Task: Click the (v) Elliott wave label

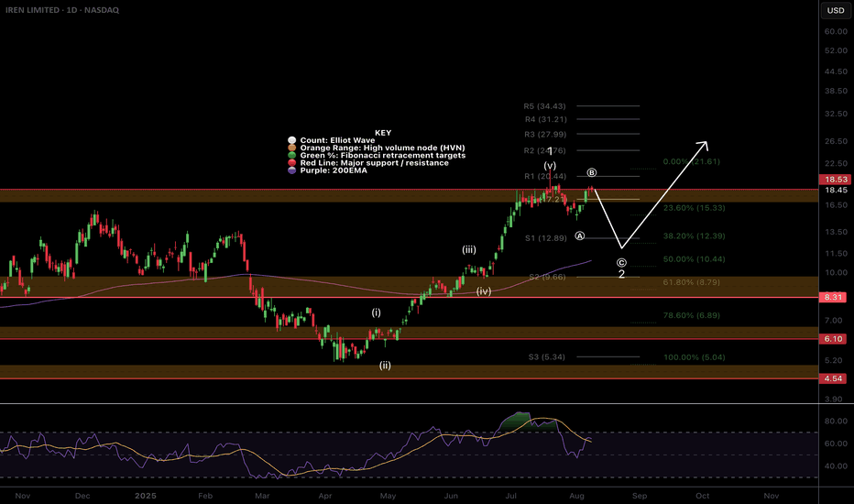Action: tap(550, 165)
